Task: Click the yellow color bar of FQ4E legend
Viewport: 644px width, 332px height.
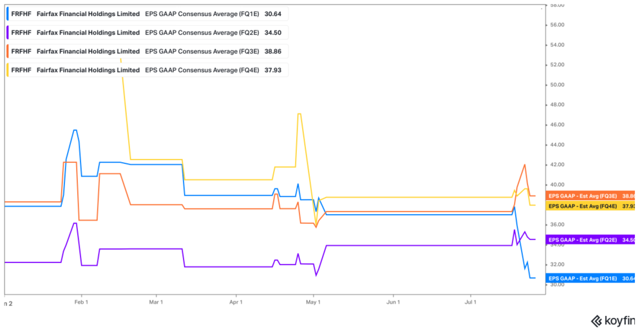Action: click(7, 70)
